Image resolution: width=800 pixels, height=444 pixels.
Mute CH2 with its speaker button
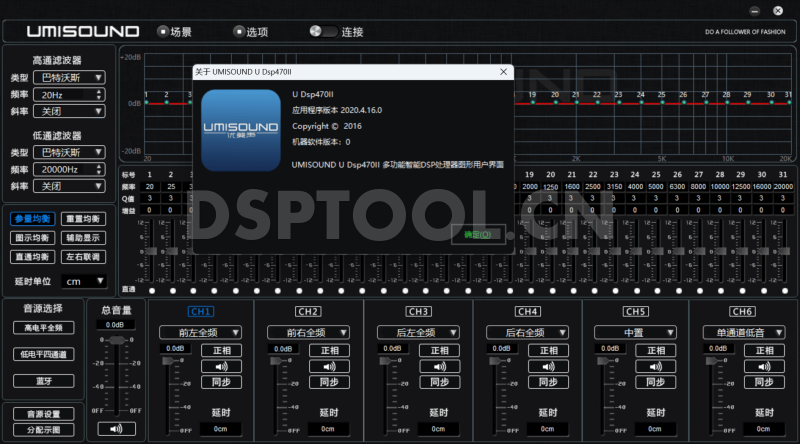[330, 366]
